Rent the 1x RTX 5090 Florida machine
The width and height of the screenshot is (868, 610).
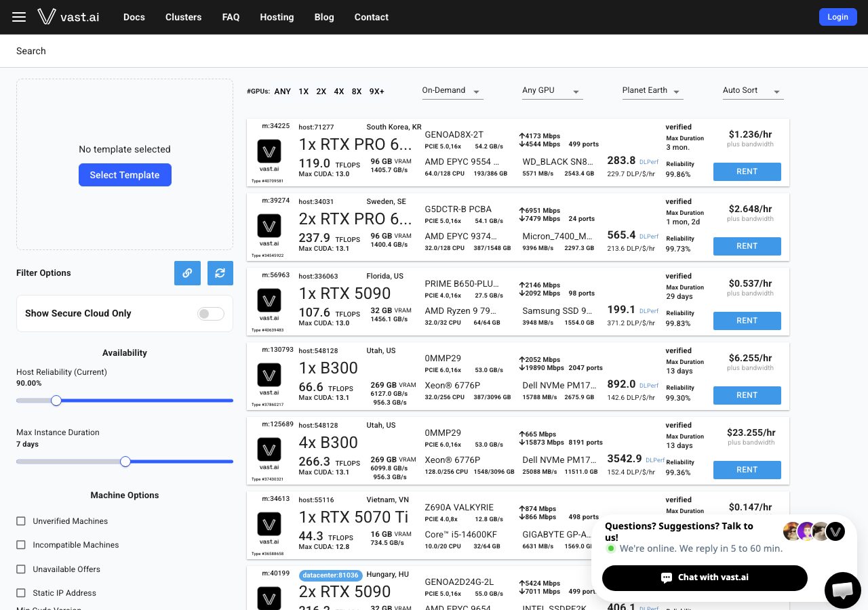747,321
